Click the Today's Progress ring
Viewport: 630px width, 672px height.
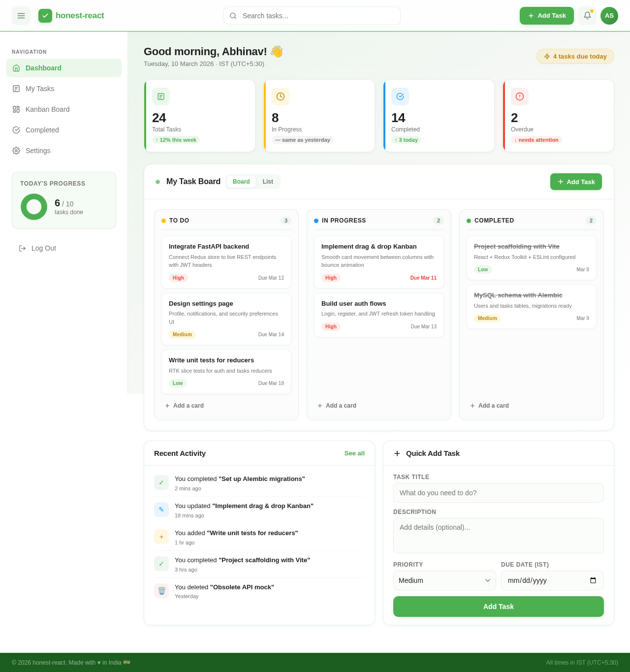(33, 207)
